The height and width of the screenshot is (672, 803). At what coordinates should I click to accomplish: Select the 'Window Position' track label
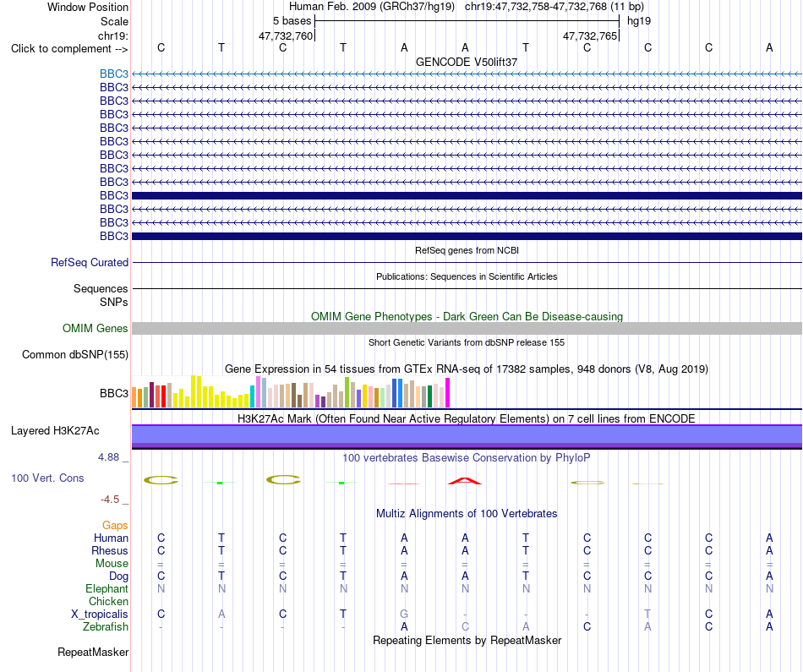(88, 7)
